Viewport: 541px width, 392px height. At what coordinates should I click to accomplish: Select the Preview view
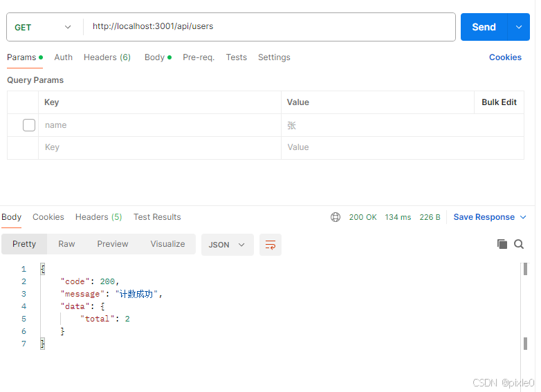coord(113,244)
